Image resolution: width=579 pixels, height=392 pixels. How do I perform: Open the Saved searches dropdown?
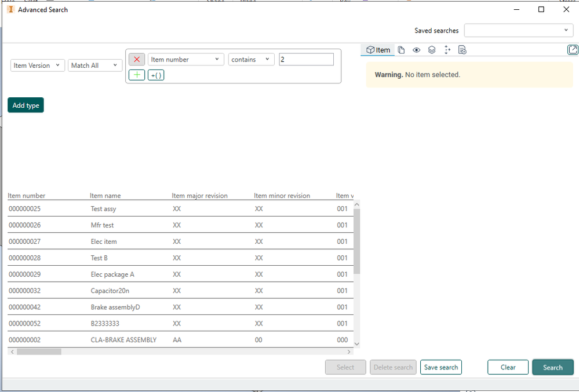coord(519,30)
